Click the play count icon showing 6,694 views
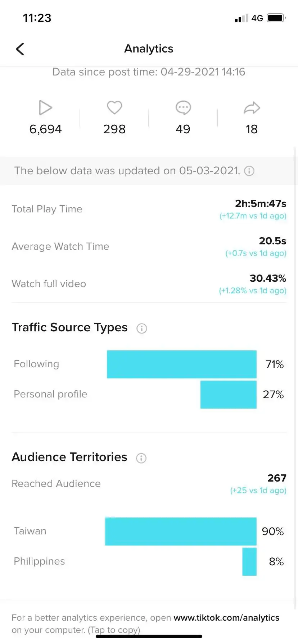The width and height of the screenshot is (298, 644). 45,107
